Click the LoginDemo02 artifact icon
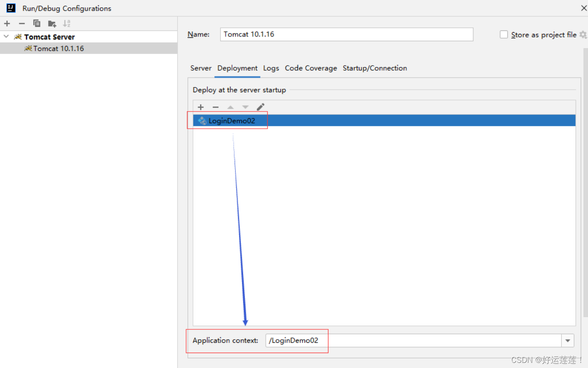Viewport: 588px width, 368px height. [202, 121]
